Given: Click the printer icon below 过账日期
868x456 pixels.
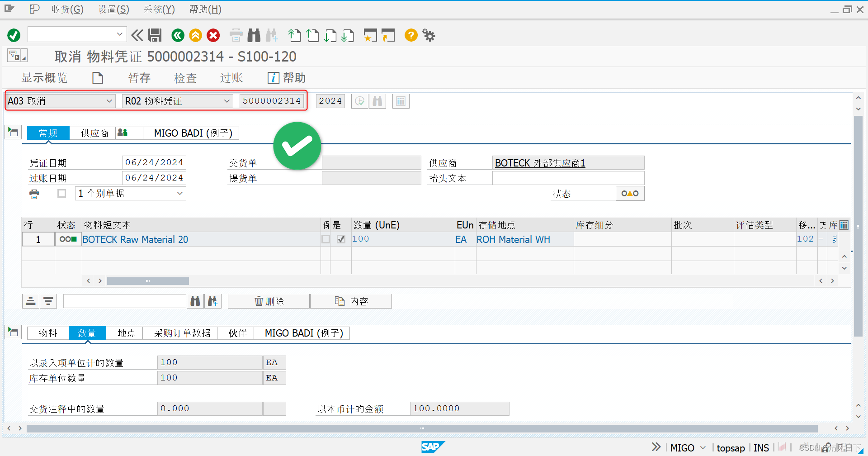Looking at the screenshot, I should click(x=34, y=194).
